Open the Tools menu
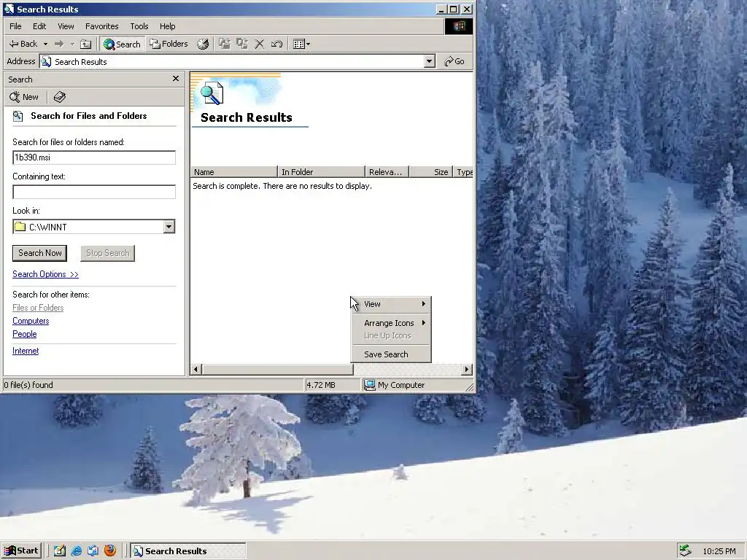The height and width of the screenshot is (560, 747). [x=139, y=26]
